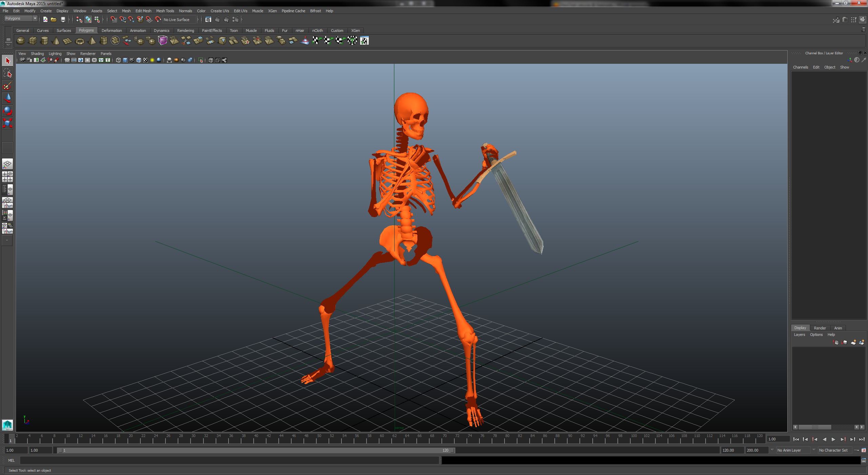Open the UV Texture Editor shelf icon
Screen dimensions: 868x475
pyautogui.click(x=364, y=41)
